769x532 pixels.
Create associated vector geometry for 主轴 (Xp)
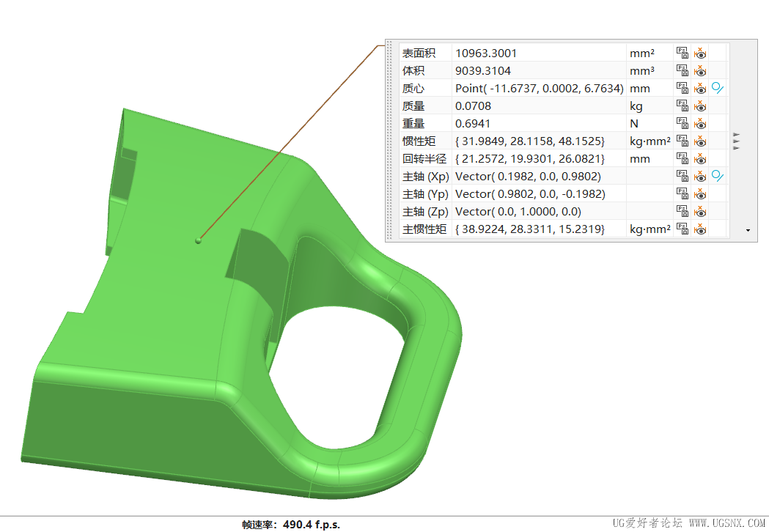point(718,176)
